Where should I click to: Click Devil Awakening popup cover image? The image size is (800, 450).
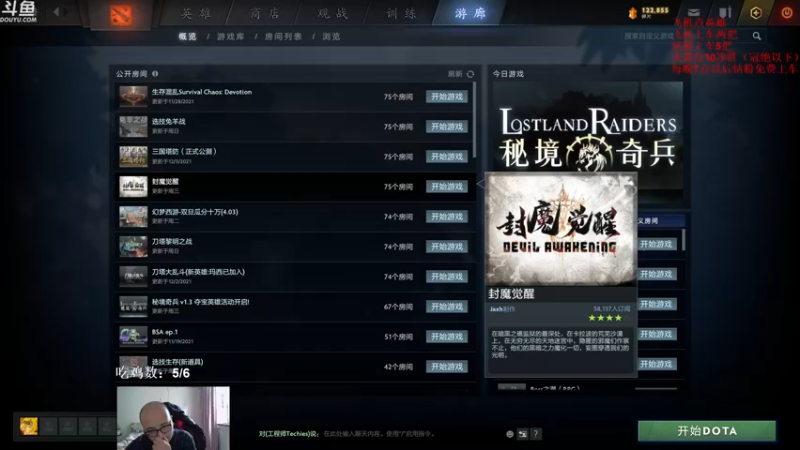tap(561, 229)
